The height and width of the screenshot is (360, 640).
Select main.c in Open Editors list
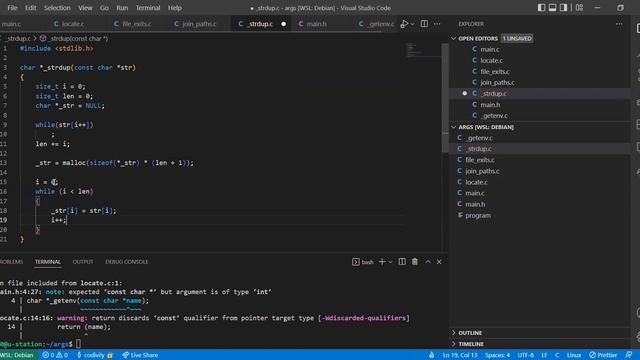(540, 49)
